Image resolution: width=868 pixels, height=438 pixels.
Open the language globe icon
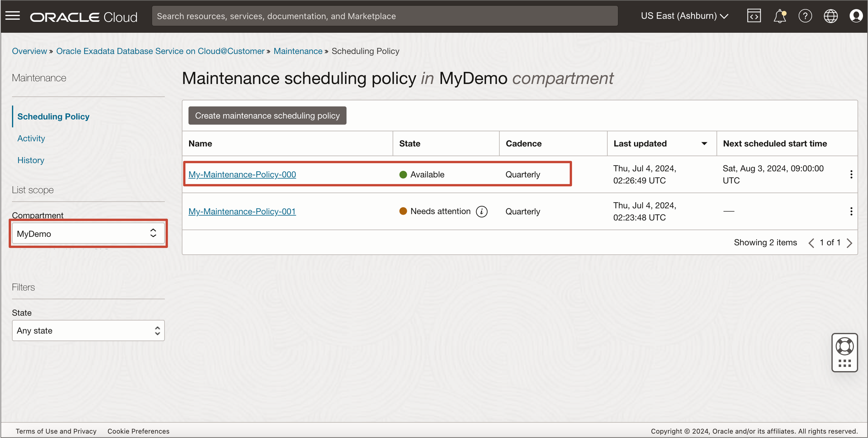(x=831, y=16)
